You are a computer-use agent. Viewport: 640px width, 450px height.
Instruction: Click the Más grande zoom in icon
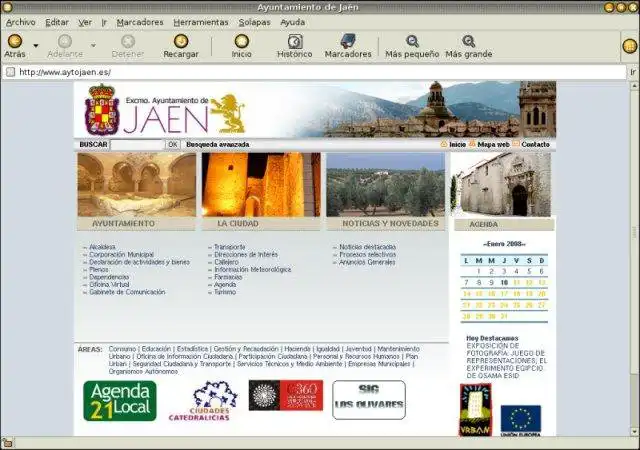pyautogui.click(x=469, y=41)
